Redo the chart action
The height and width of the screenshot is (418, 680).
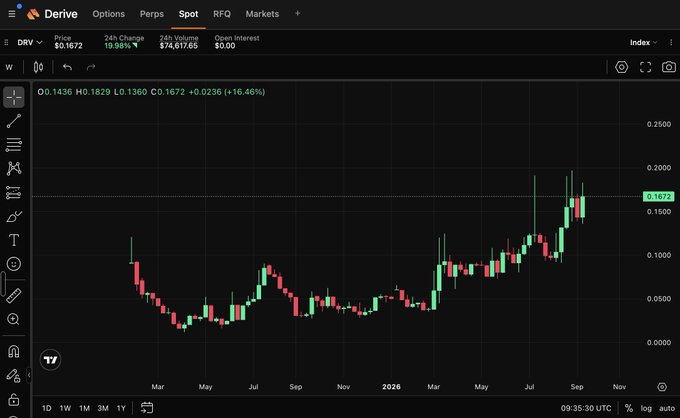pos(91,67)
